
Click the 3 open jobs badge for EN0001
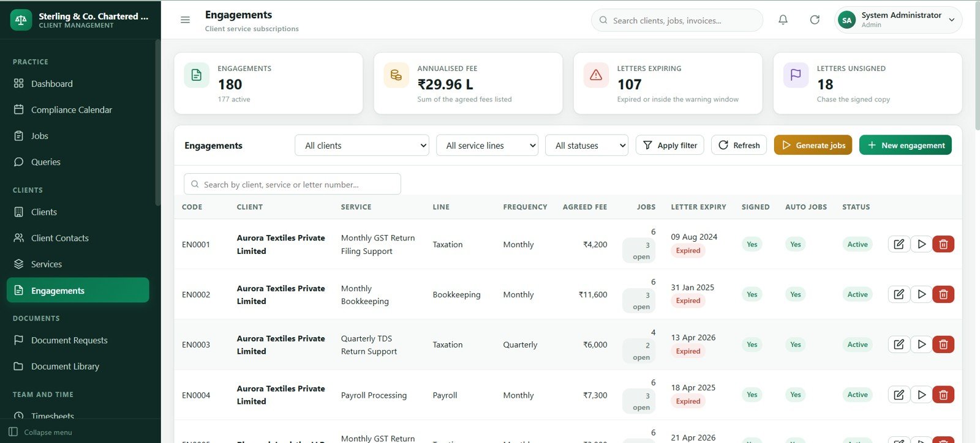tap(639, 250)
